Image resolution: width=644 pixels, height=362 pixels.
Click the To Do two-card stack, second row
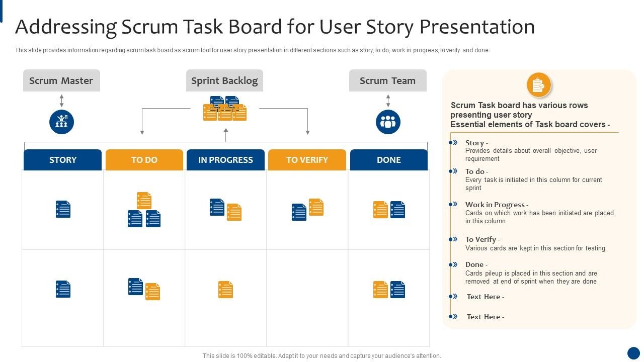(144, 289)
